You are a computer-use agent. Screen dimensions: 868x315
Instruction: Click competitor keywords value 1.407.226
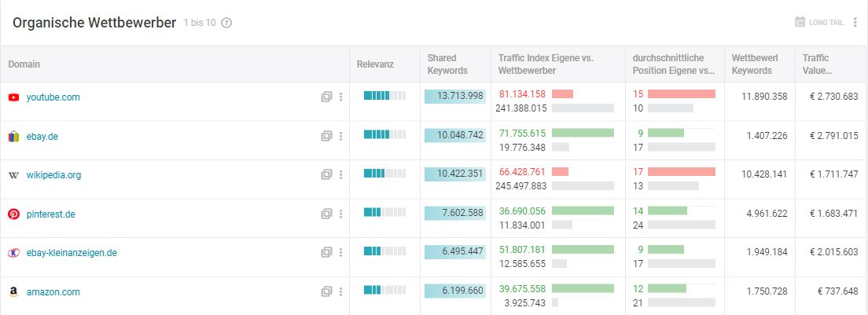click(767, 136)
